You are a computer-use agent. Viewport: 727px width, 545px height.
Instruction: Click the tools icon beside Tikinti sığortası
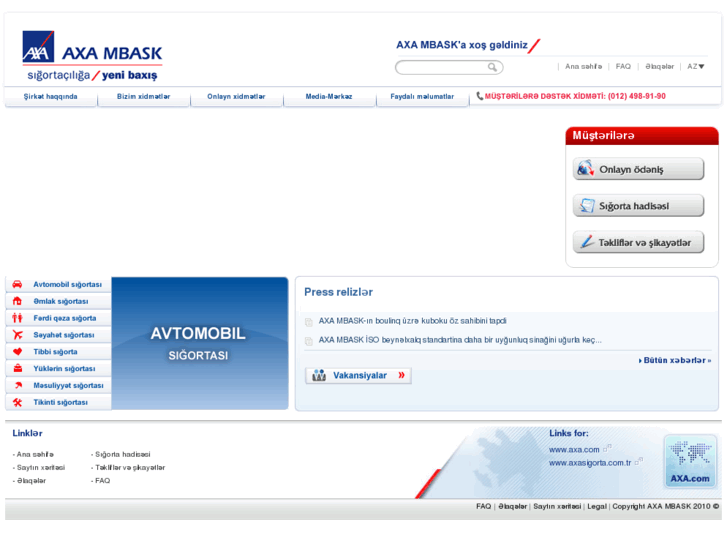(18, 402)
